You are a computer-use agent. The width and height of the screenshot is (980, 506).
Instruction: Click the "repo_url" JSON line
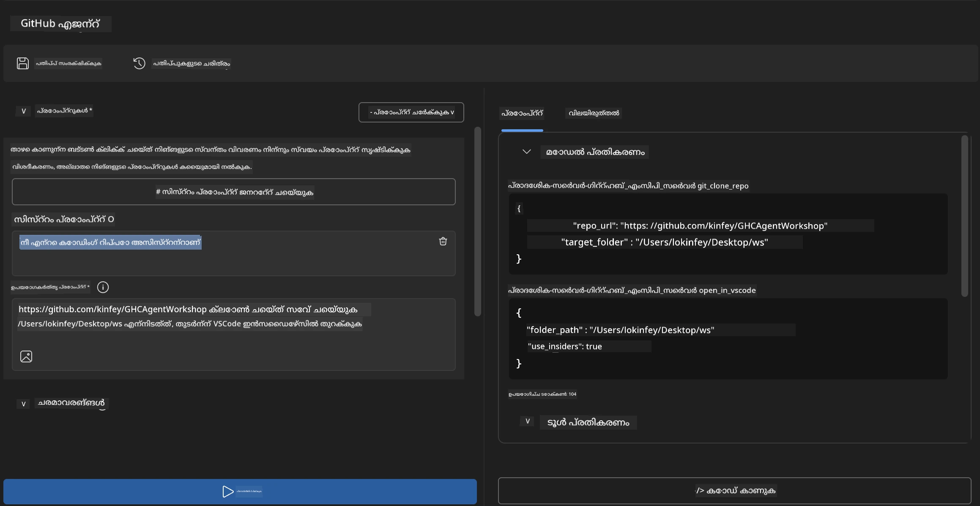[x=700, y=226]
